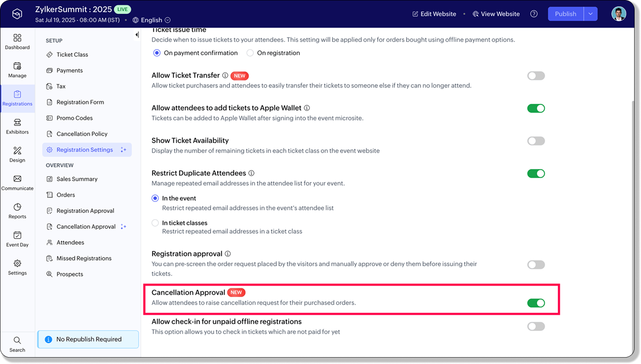This screenshot has width=641, height=364.
Task: Go to Registrations in the left rail
Action: (17, 98)
